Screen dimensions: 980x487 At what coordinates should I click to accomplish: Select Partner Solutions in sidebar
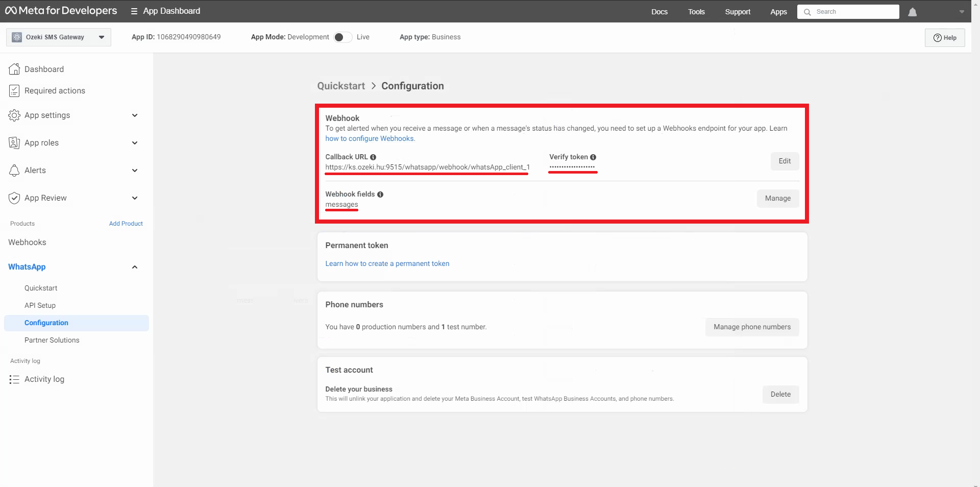tap(52, 340)
